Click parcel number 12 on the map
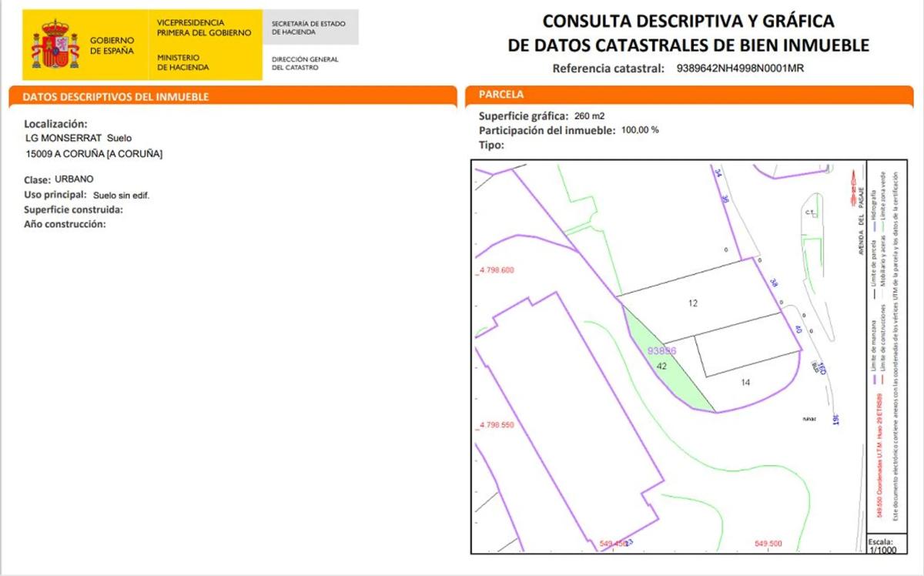 [693, 303]
